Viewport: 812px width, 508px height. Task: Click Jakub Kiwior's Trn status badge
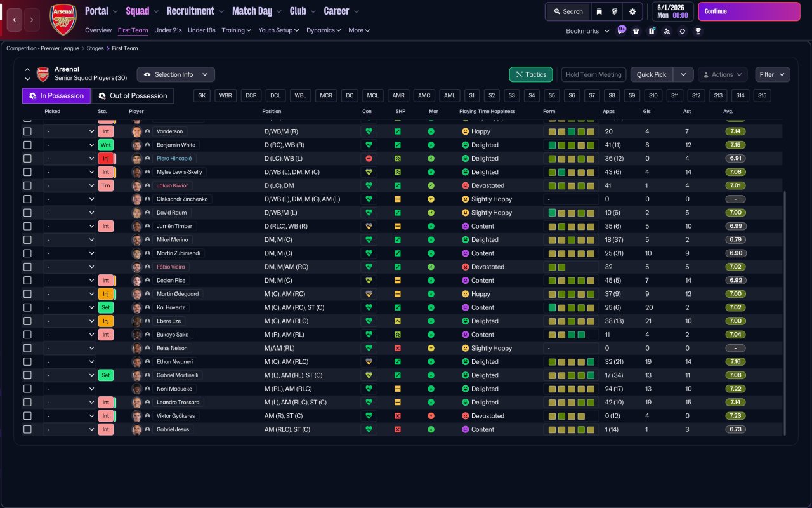[106, 185]
